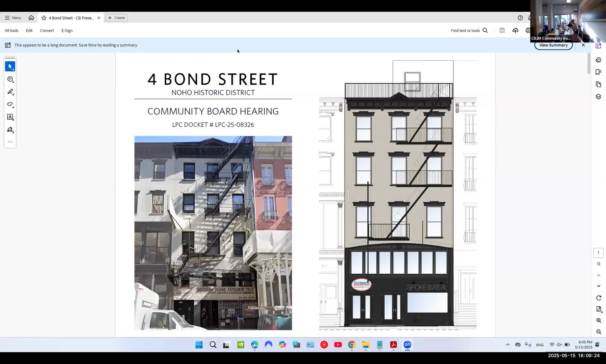Viewport: 606px width, 364px height.
Task: Click the Zoom out magnifier icon
Action: [x=599, y=332]
